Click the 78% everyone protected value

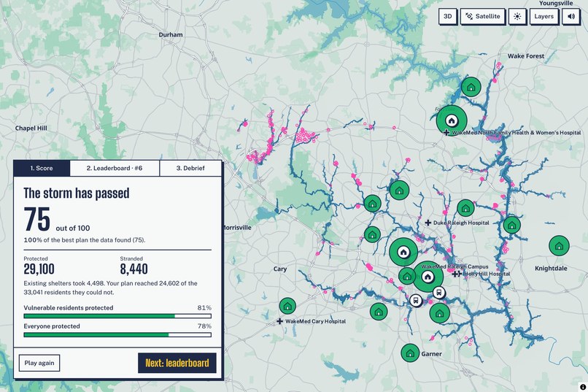[204, 326]
